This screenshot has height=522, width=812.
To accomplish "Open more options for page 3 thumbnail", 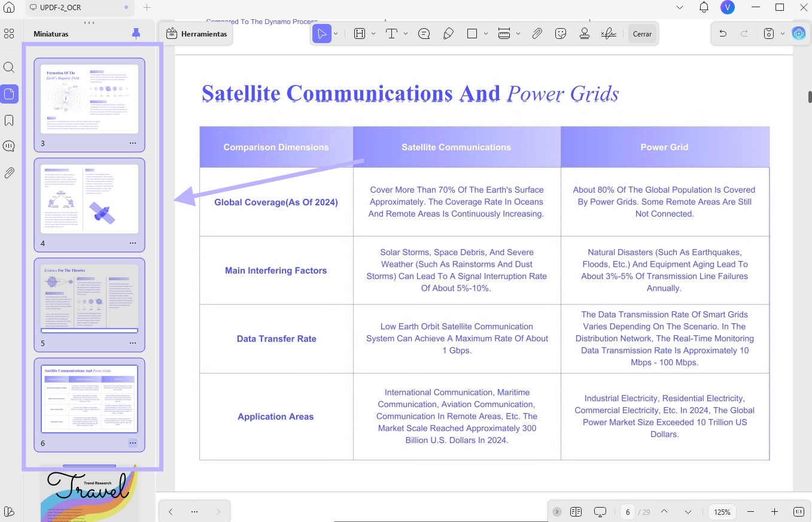I will (x=133, y=144).
